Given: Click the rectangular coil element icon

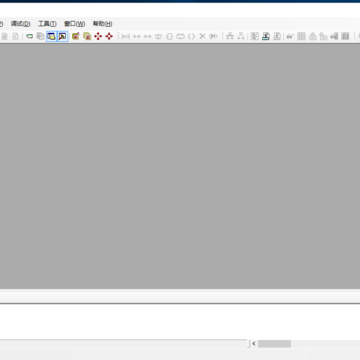Looking at the screenshot, I should point(169,36).
